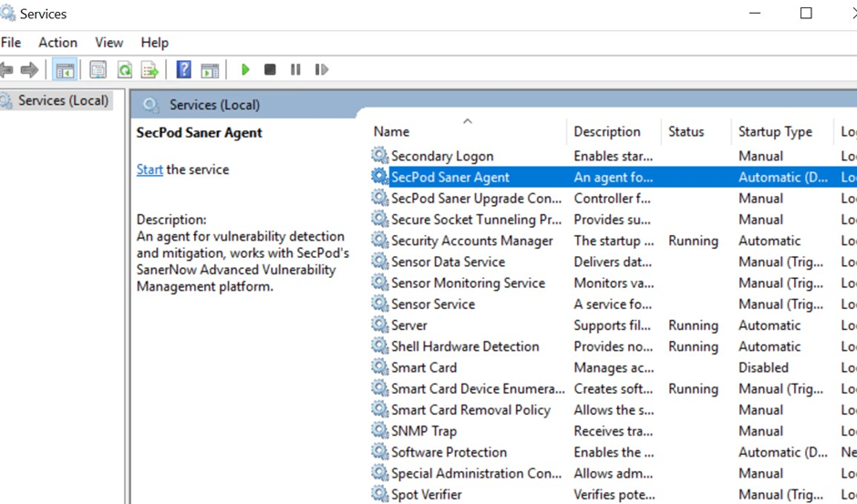The image size is (857, 504).
Task: Click the gear icon for SecPod Saner Agent
Action: coord(380,177)
